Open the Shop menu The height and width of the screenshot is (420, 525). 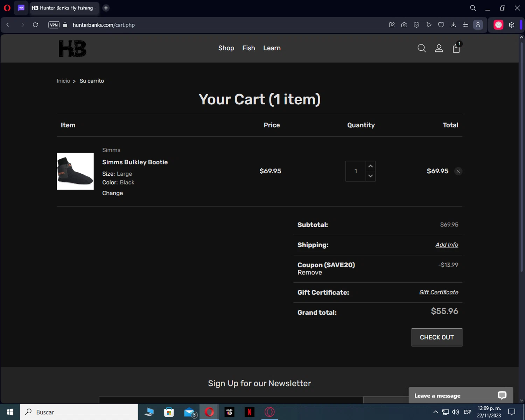click(226, 48)
